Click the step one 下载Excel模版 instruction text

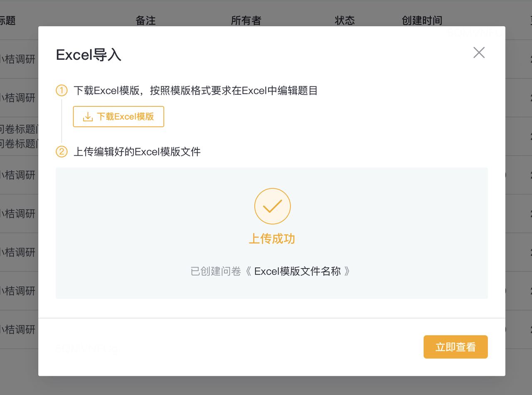195,91
